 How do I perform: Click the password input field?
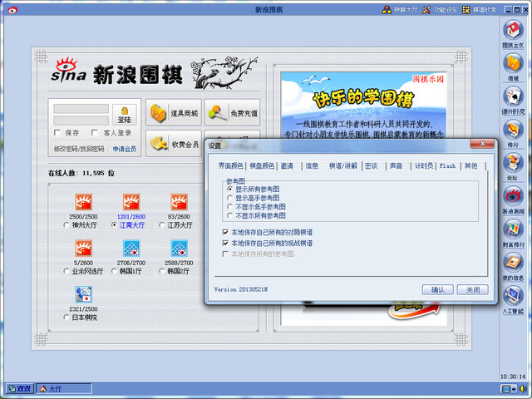pyautogui.click(x=81, y=120)
